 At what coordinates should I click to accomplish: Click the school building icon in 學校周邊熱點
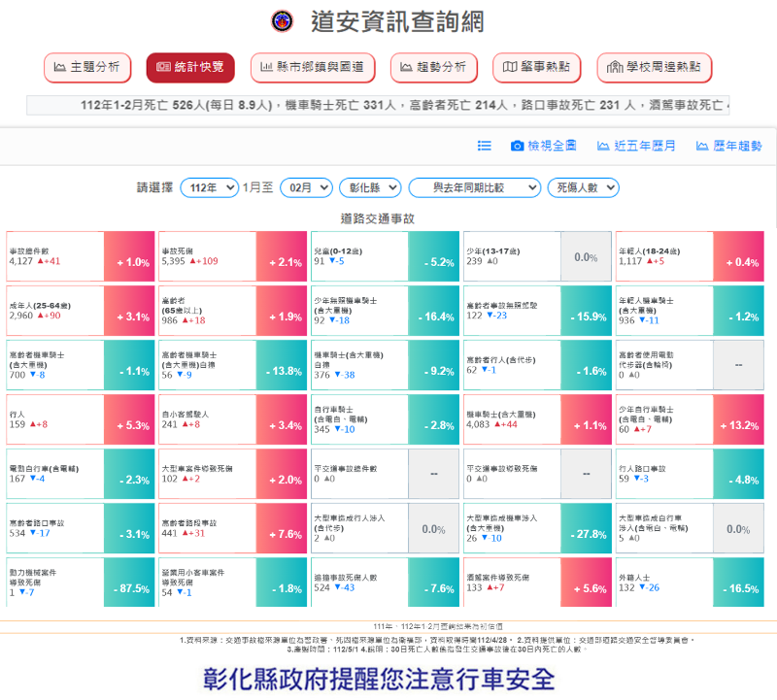(x=614, y=67)
